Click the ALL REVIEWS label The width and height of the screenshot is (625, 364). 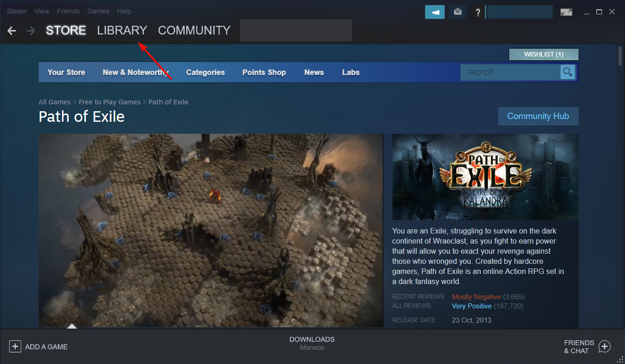pyautogui.click(x=412, y=306)
